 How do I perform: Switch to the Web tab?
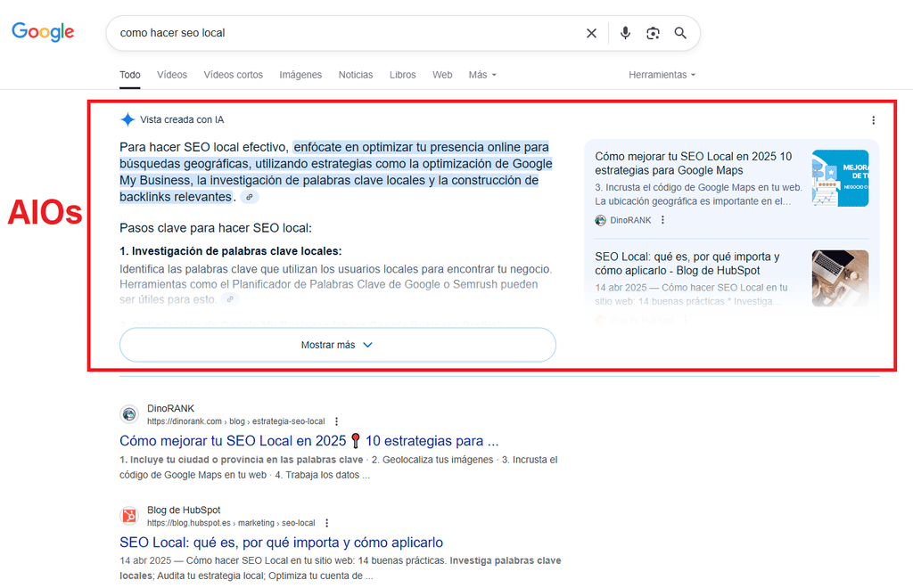[x=442, y=75]
